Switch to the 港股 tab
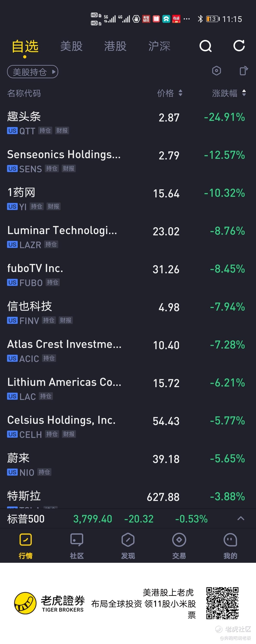The image size is (256, 644). coord(115,46)
